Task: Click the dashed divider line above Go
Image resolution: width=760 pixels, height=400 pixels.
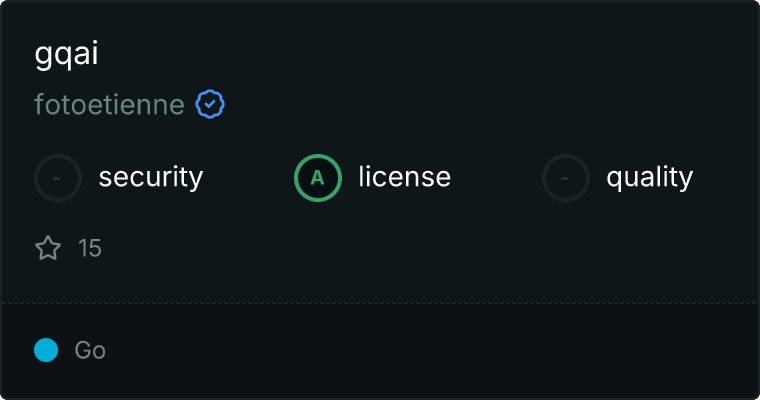Action: click(380, 303)
